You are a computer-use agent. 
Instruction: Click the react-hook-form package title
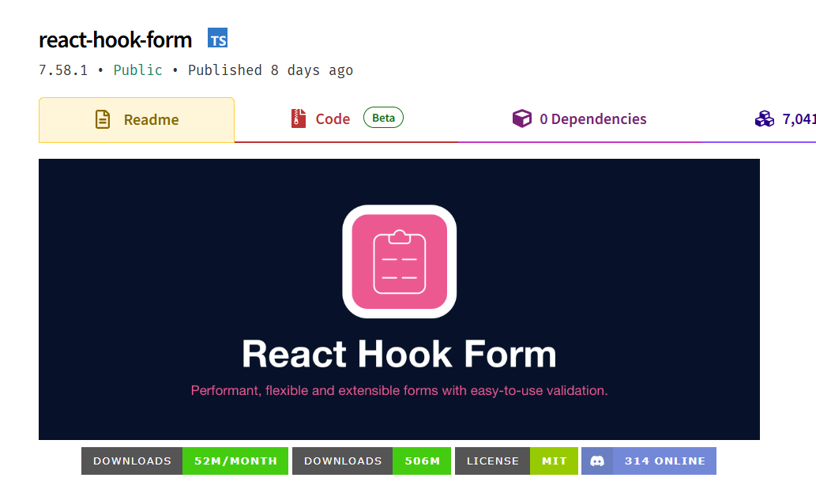pos(115,39)
